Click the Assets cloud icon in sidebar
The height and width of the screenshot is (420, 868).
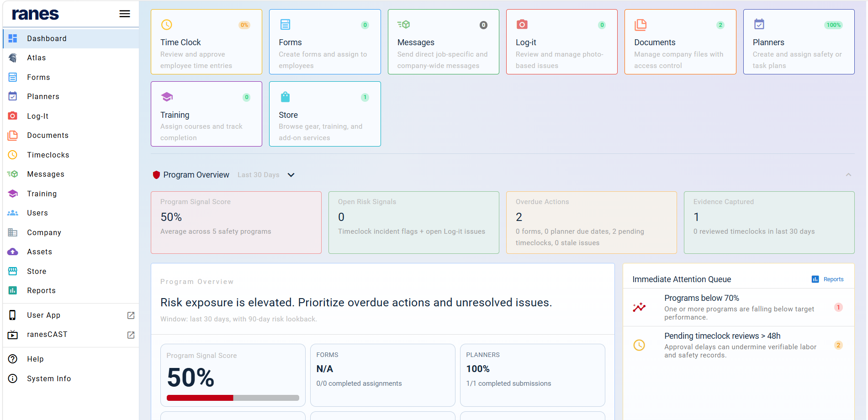[13, 252]
